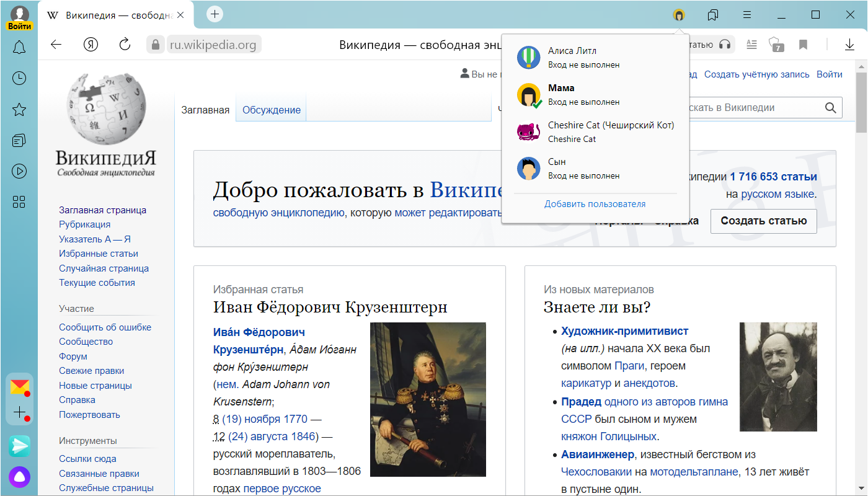
Task: Open the Обсуждение tab
Action: point(272,110)
